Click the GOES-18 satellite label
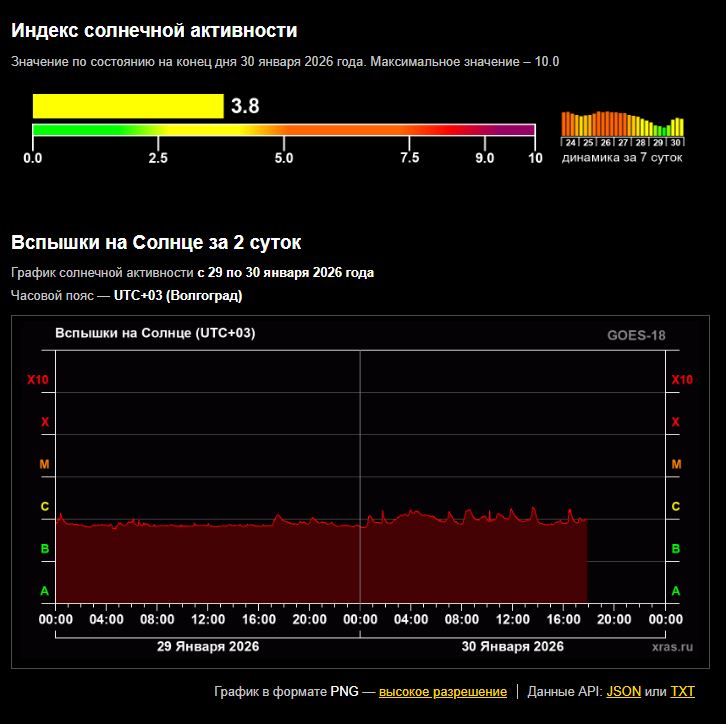This screenshot has width=726, height=724. [x=636, y=336]
